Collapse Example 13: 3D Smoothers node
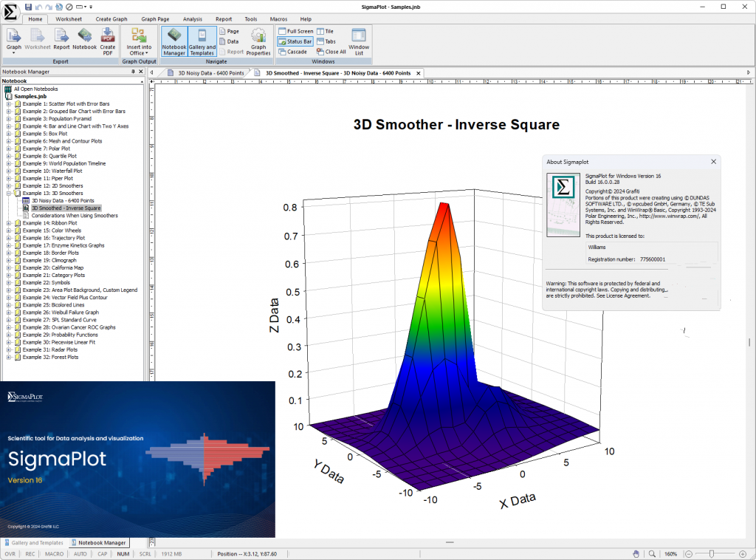Viewport: 756px width, 560px height. pyautogui.click(x=8, y=193)
